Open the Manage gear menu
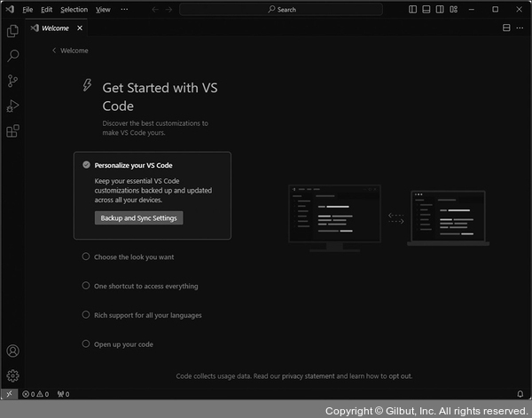 [x=12, y=375]
